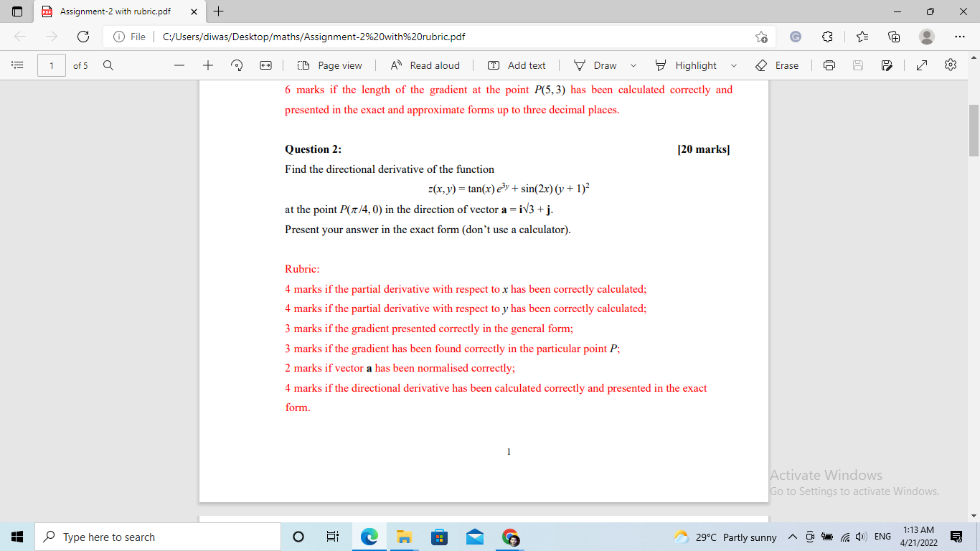980x551 pixels.
Task: Search the PDF with the magnifier icon
Action: 108,65
